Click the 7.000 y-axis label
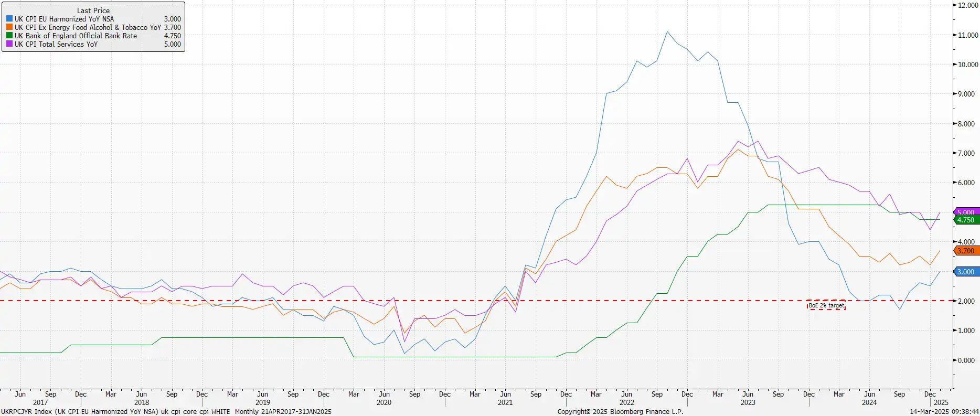980x416 pixels. pyautogui.click(x=966, y=153)
